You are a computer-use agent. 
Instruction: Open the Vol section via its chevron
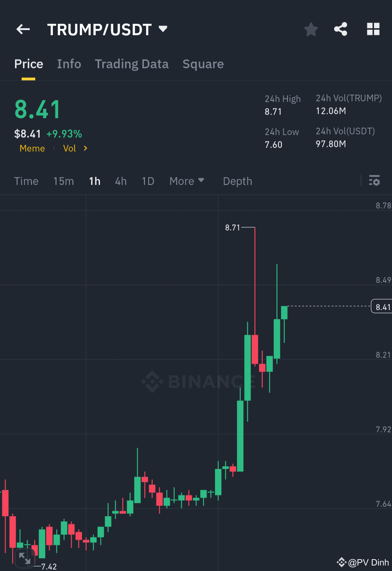[85, 148]
